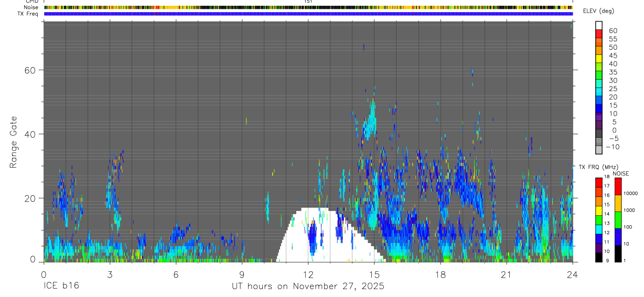Click the '151' CPID value at top

[308, 2]
